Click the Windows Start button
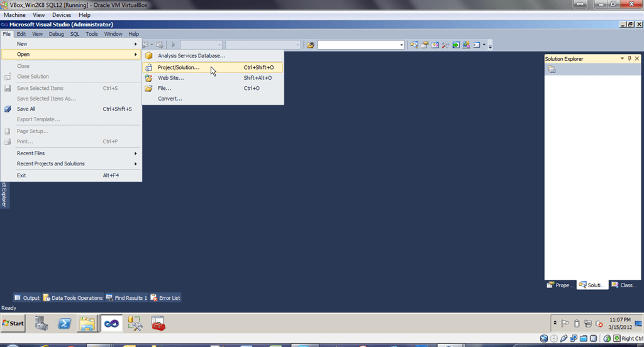 coord(13,323)
